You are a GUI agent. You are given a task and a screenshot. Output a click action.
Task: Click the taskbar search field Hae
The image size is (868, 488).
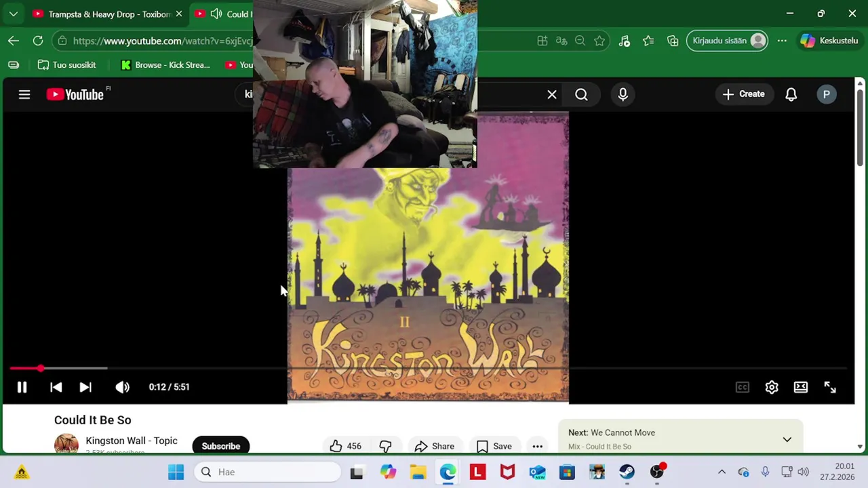click(x=268, y=472)
